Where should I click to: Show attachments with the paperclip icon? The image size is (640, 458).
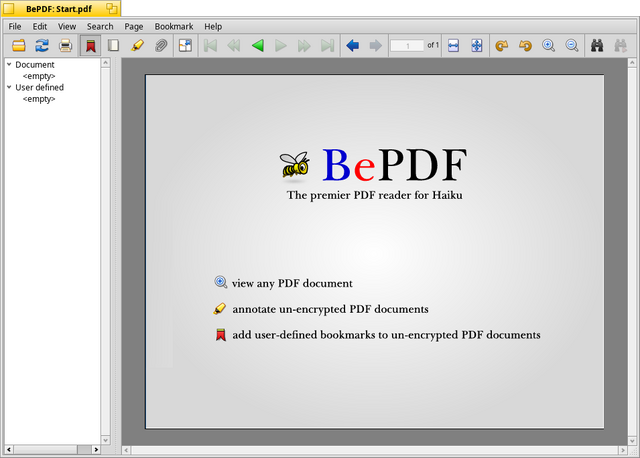[161, 45]
